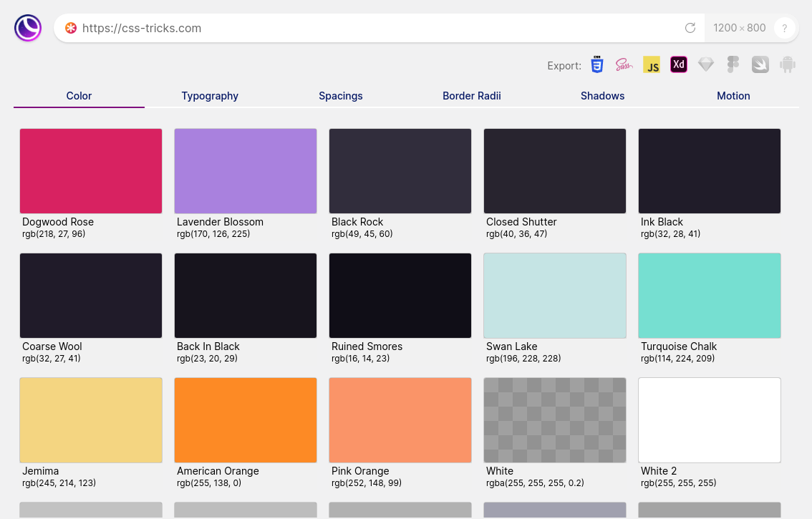
Task: Click the rgb(16, 14, 23) value
Action: click(x=360, y=359)
